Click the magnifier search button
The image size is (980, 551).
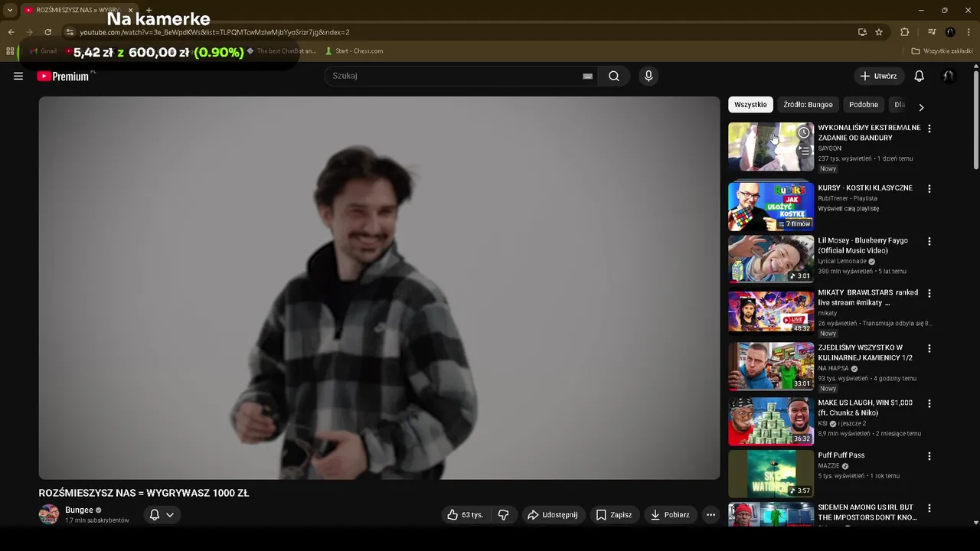614,76
